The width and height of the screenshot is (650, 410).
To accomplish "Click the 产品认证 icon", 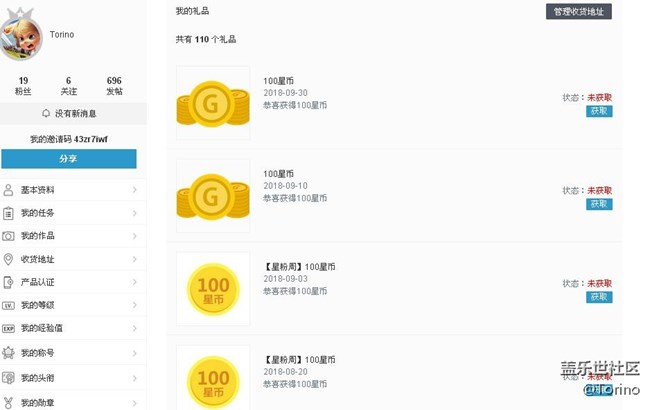I will coord(9,282).
